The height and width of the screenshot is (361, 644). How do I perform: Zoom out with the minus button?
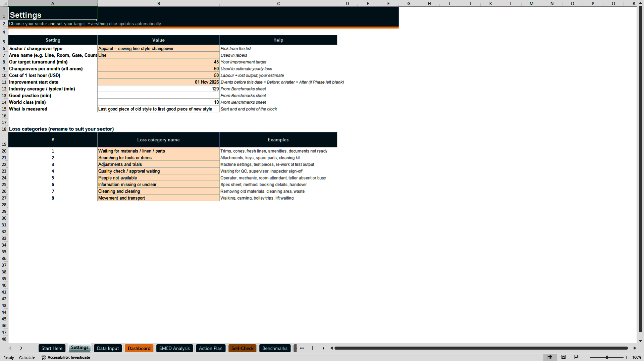click(x=587, y=357)
